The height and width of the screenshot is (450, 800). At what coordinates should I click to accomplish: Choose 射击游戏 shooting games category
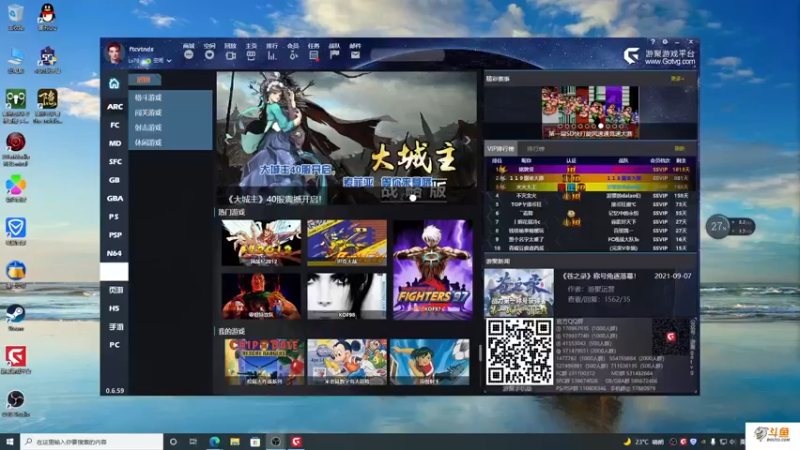click(148, 128)
